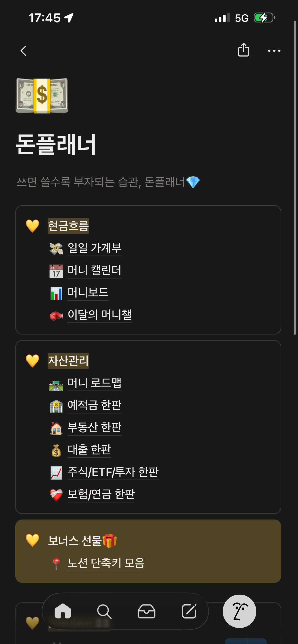Tap the dollar bill page icon
The height and width of the screenshot is (644, 298).
(x=42, y=96)
